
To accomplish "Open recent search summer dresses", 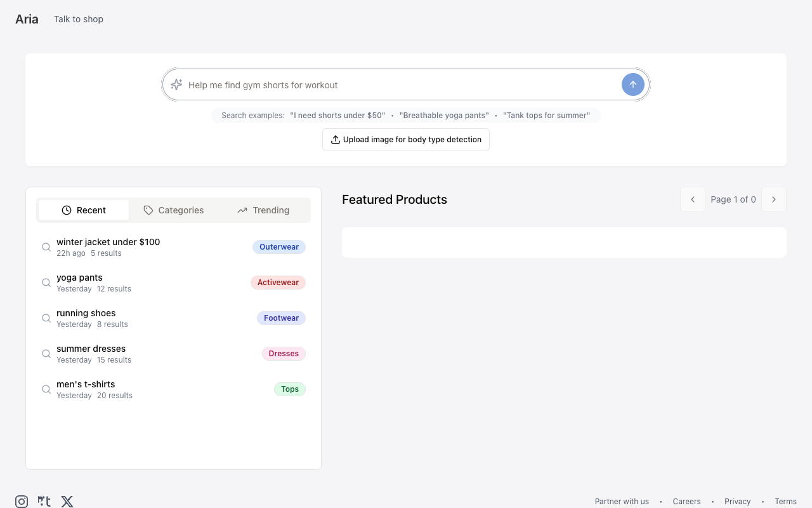I will click(173, 354).
